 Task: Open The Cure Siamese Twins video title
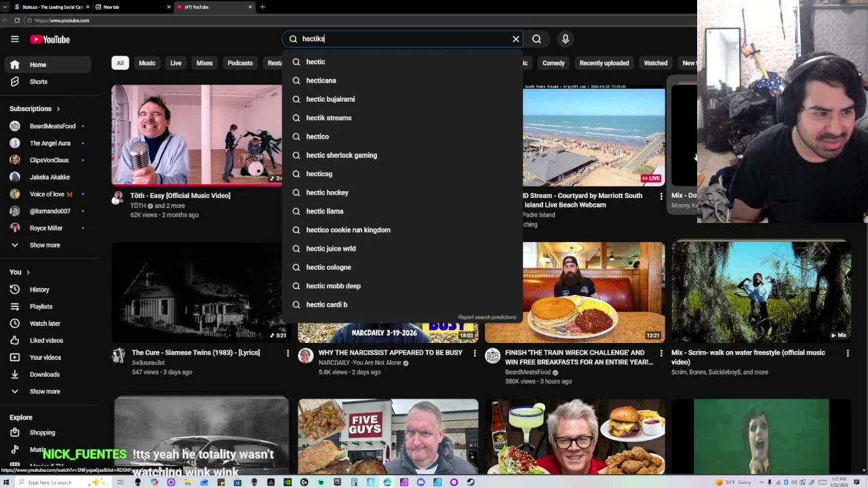[195, 352]
